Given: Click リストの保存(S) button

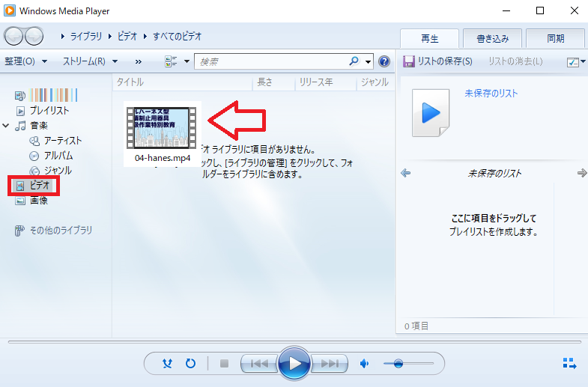Looking at the screenshot, I should click(x=437, y=61).
